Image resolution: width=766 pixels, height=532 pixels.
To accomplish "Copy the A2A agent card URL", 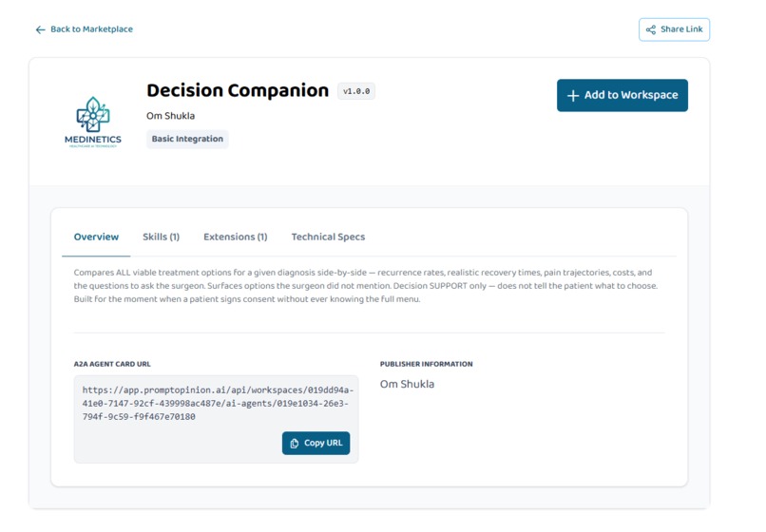I will [x=316, y=443].
